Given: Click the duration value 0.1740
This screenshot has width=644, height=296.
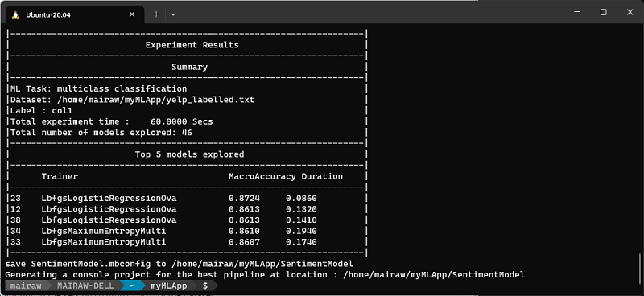Looking at the screenshot, I should coord(301,242).
